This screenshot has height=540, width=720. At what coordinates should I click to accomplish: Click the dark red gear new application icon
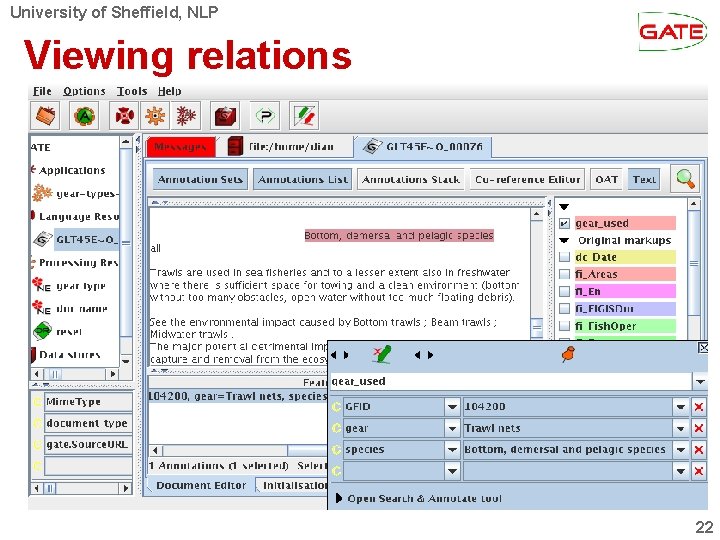(x=186, y=116)
